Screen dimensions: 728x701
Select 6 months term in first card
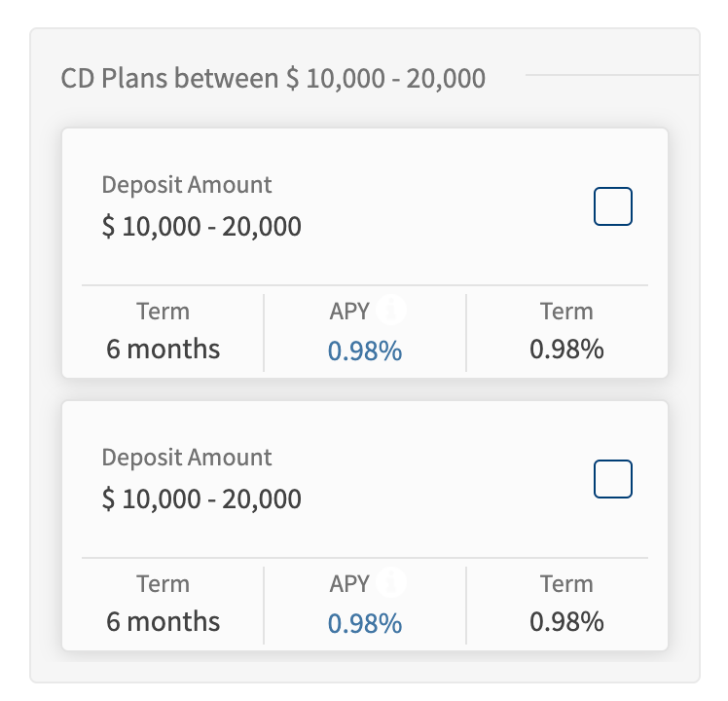(x=163, y=349)
